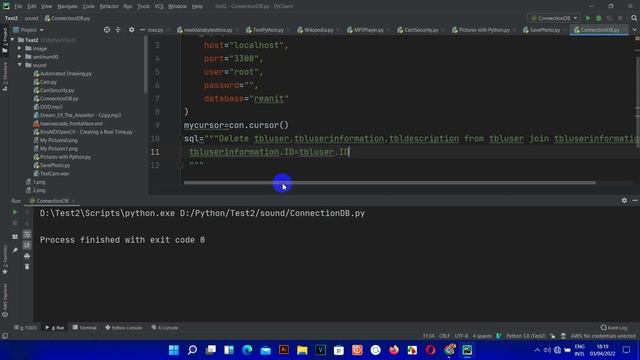Click the line separator CRLF in status bar
Screen dimensions: 640x360
point(444,336)
